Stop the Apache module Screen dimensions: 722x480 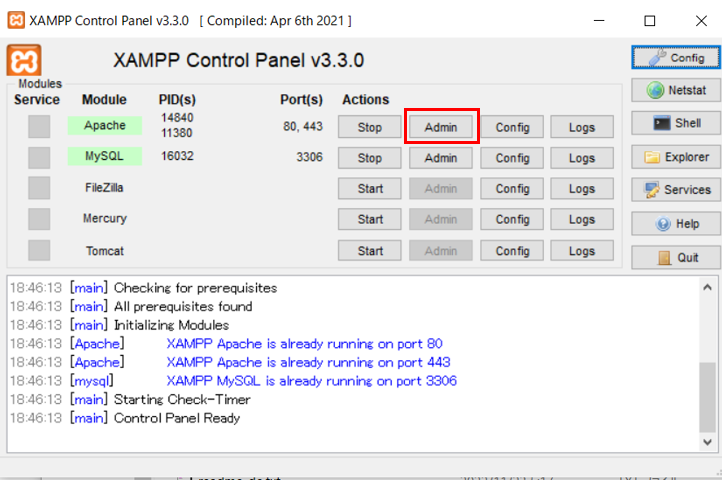[370, 127]
